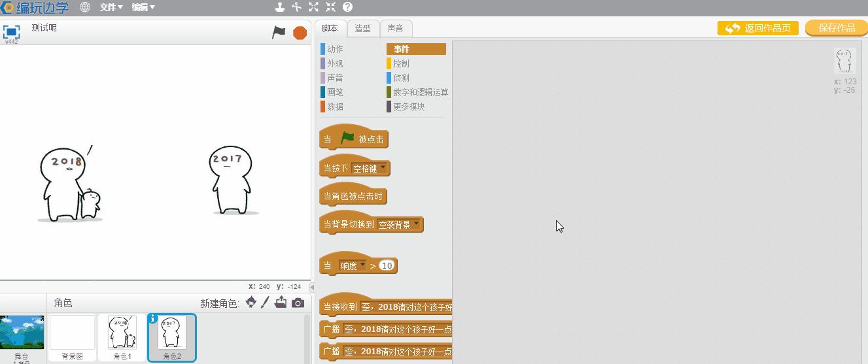Take new sprite photo with camera

[x=298, y=303]
